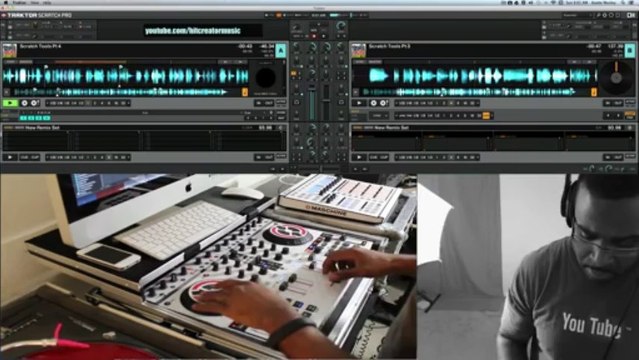
Task: Click the Scratch Tools Pt.4 track title
Action: 41,46
